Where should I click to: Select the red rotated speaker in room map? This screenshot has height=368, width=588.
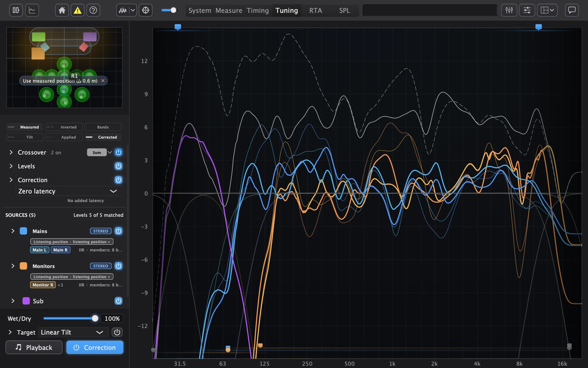tap(84, 47)
